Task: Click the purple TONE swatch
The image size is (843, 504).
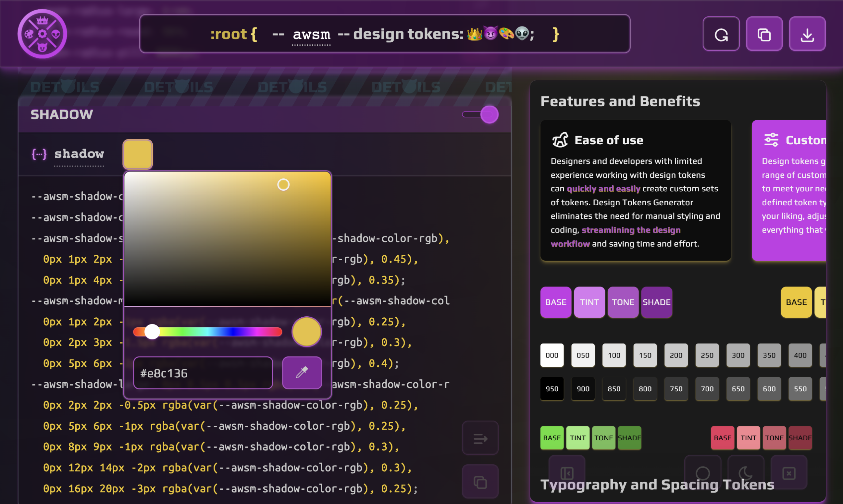Action: [623, 302]
